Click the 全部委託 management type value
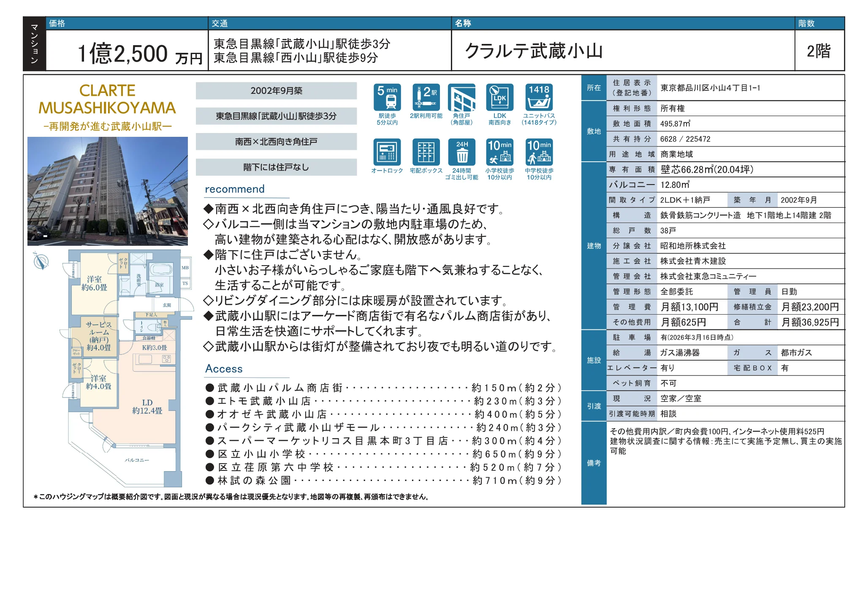This screenshot has height=614, width=868. (677, 292)
